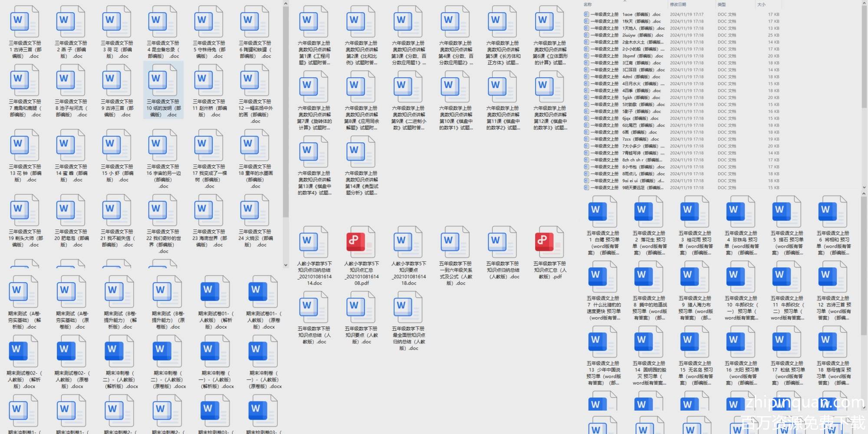Select the label 五年级语文上册 3 桂花雨 预习单
This screenshot has width=868, height=434.
point(695,243)
